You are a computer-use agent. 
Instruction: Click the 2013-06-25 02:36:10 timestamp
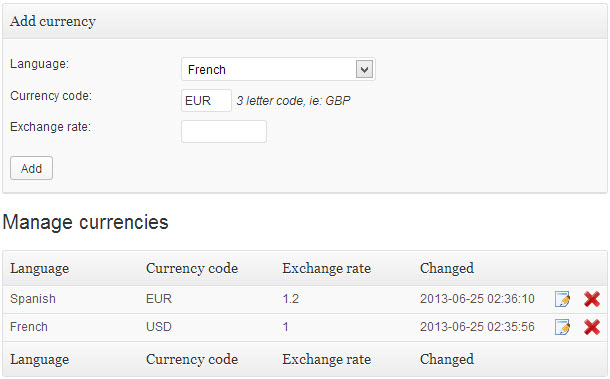point(477,299)
